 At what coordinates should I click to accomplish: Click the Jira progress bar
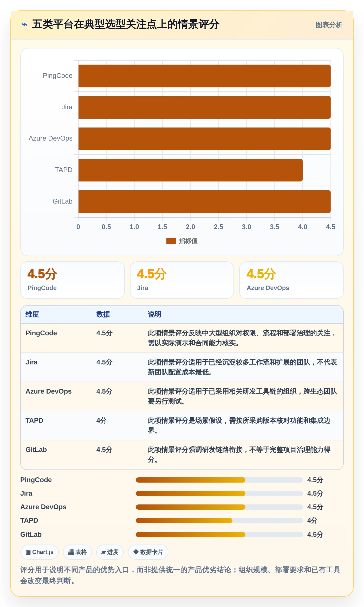pyautogui.click(x=219, y=494)
